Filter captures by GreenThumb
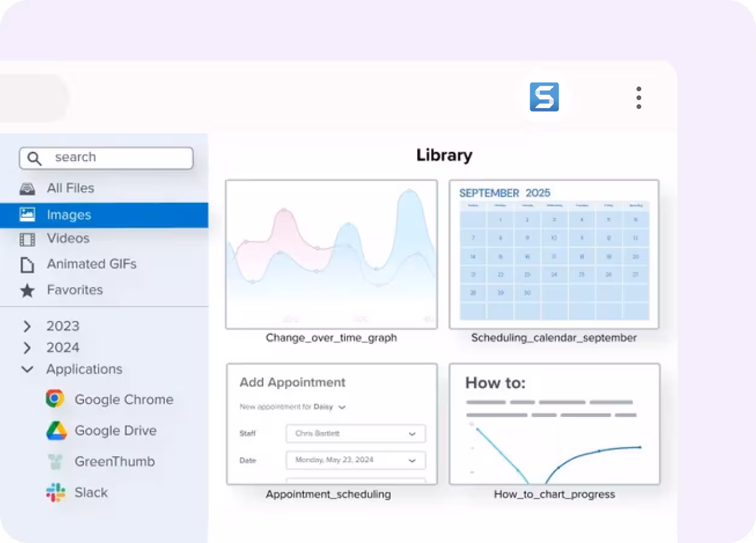 (115, 462)
